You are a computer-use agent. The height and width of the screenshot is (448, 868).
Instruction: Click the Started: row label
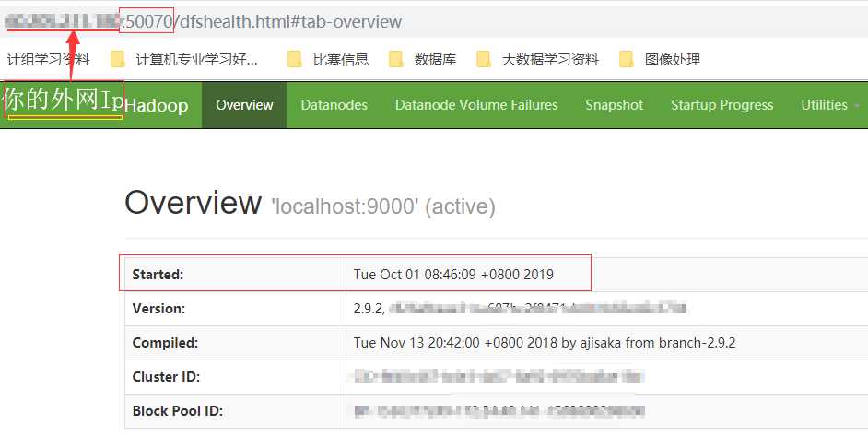coord(158,274)
